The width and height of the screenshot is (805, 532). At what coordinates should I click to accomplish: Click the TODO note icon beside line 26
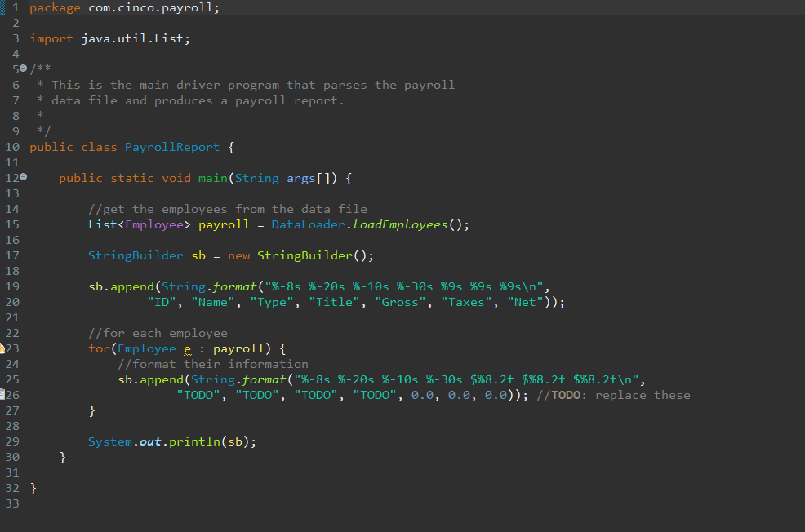[2, 395]
